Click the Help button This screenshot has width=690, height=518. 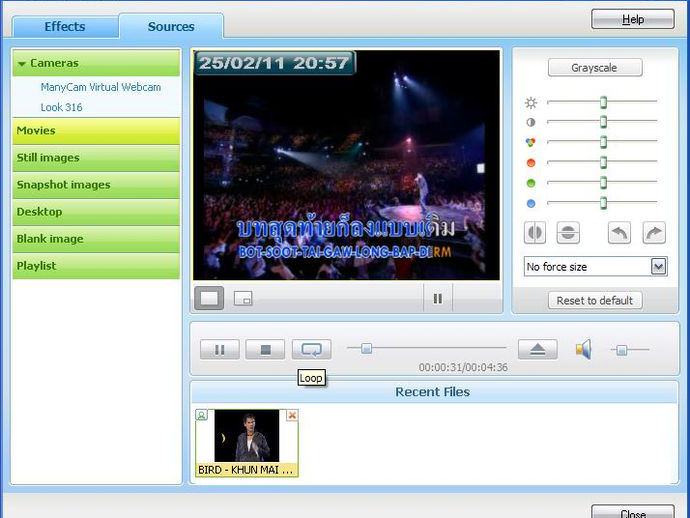pyautogui.click(x=633, y=19)
